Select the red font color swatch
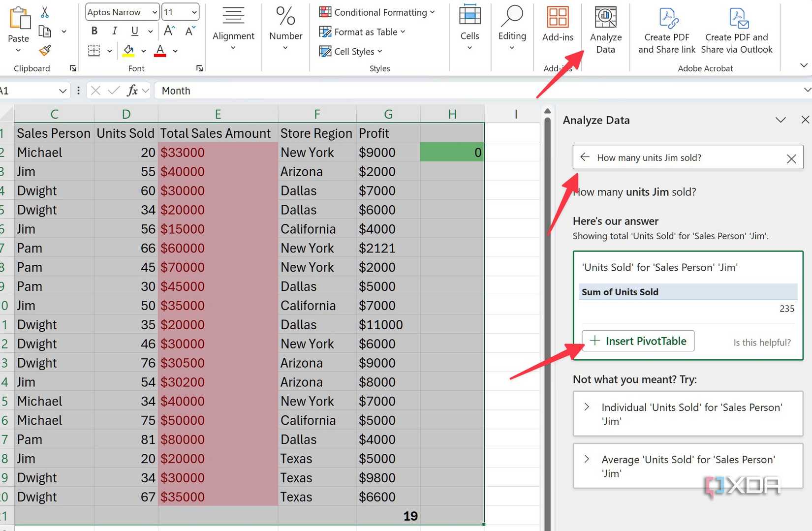812x531 pixels. pyautogui.click(x=159, y=51)
